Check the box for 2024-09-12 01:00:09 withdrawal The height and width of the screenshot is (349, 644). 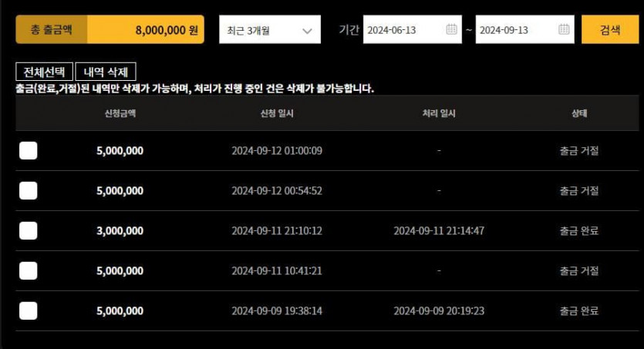tap(29, 150)
